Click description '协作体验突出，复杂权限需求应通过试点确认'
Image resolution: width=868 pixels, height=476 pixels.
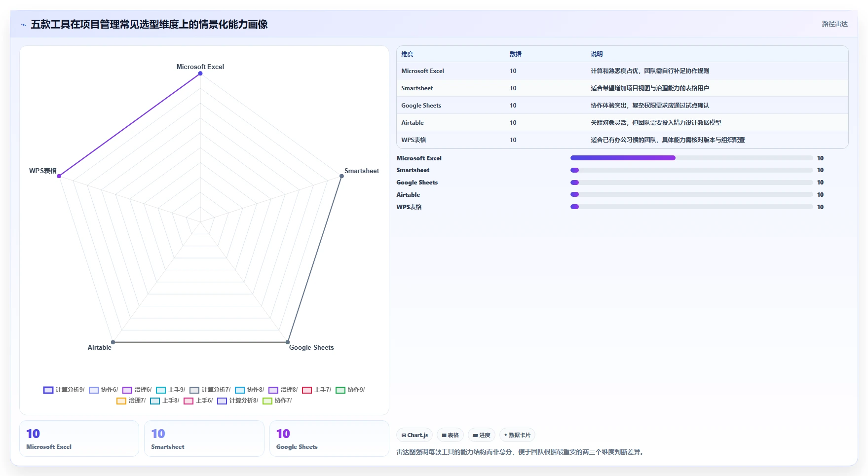[650, 106]
